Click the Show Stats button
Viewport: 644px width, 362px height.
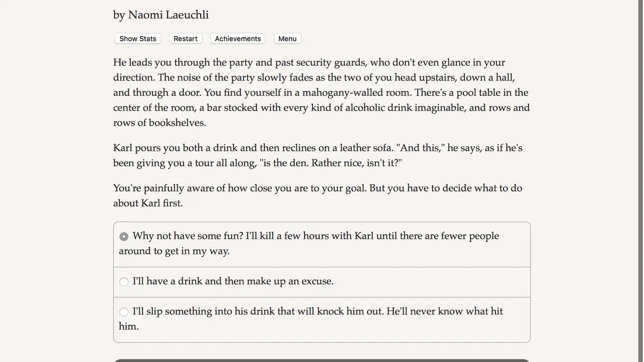click(137, 39)
